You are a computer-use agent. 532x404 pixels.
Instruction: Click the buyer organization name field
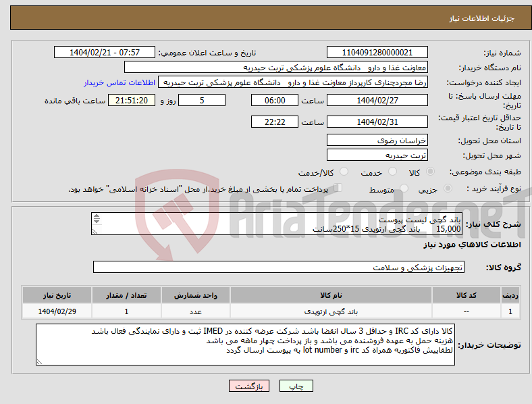276,67
